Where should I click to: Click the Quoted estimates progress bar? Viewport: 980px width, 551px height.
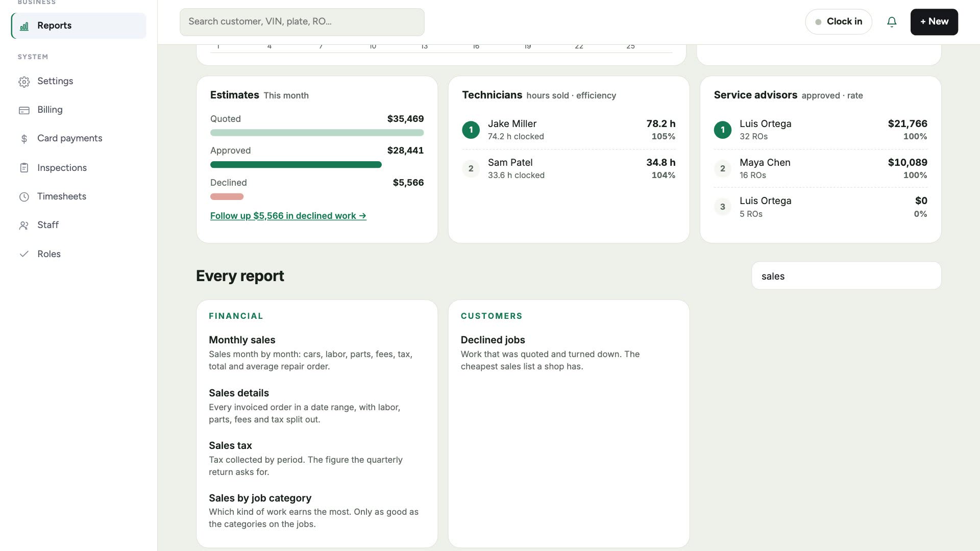(x=317, y=133)
